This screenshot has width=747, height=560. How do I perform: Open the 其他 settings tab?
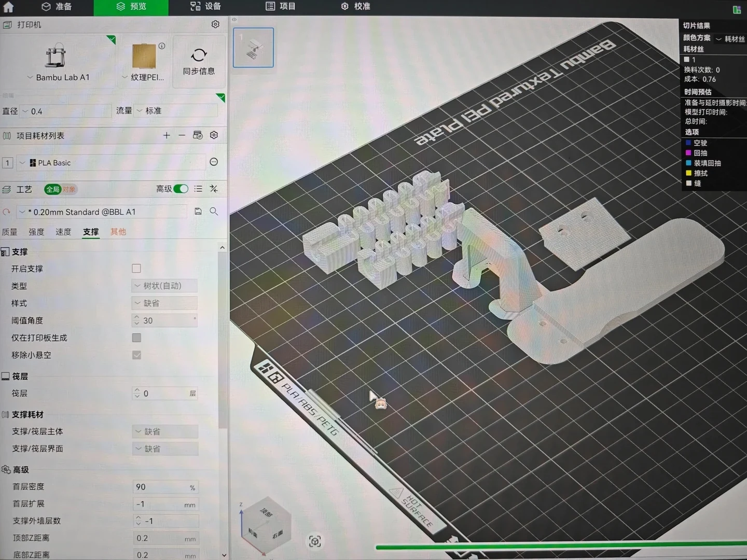[x=118, y=232]
